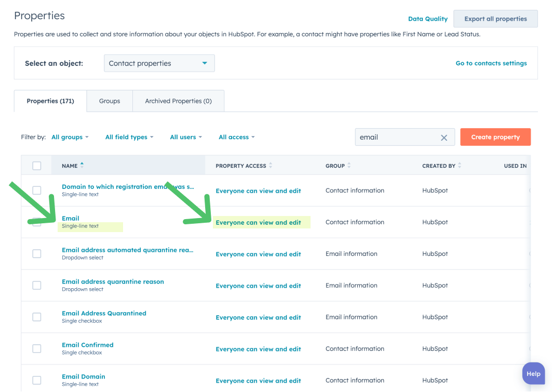
Task: Click the USED IN column header
Action: pyautogui.click(x=515, y=166)
